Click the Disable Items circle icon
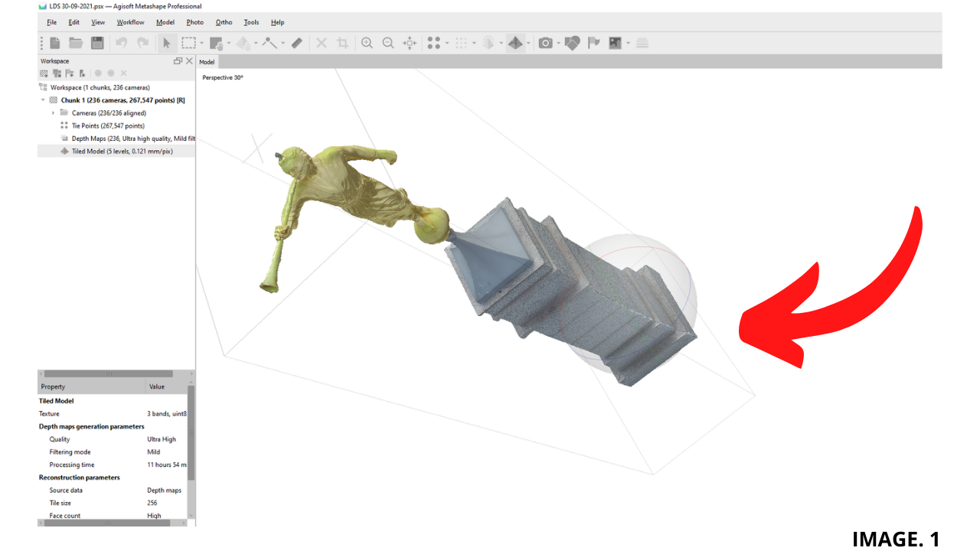 (111, 73)
